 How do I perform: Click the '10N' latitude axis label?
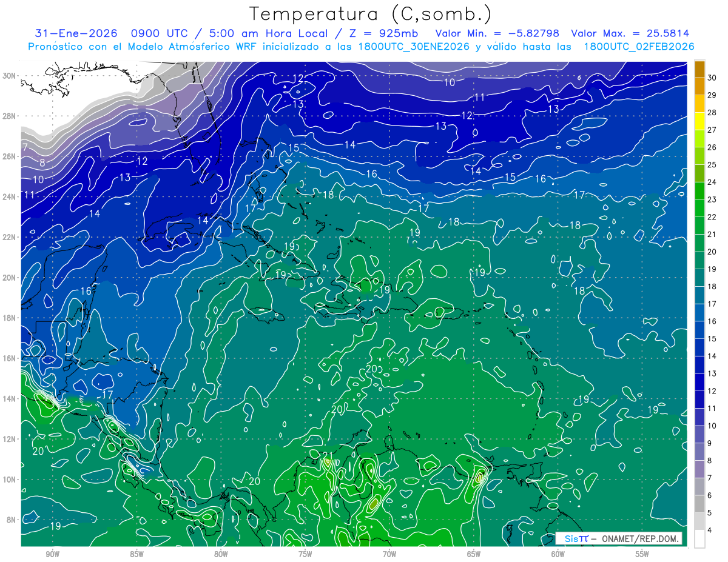(x=9, y=479)
